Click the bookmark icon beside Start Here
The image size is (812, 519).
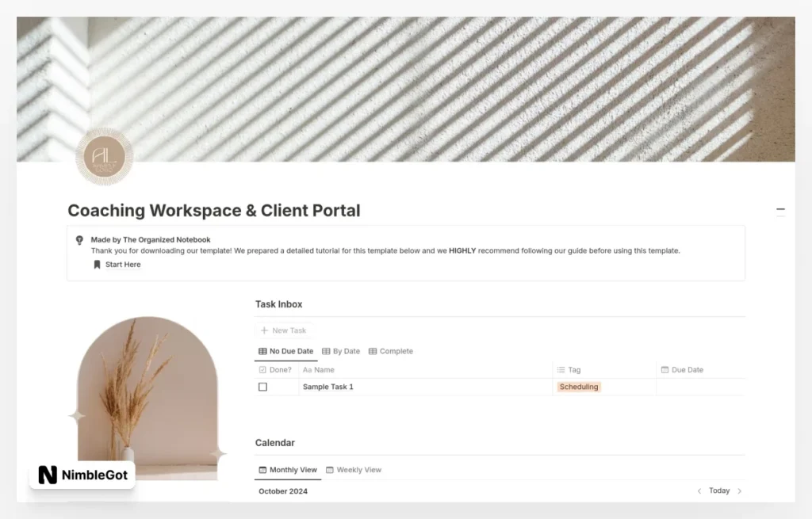[97, 265]
